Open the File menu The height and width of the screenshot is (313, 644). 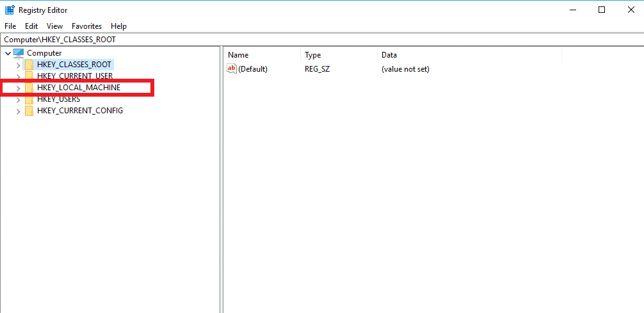coord(10,26)
